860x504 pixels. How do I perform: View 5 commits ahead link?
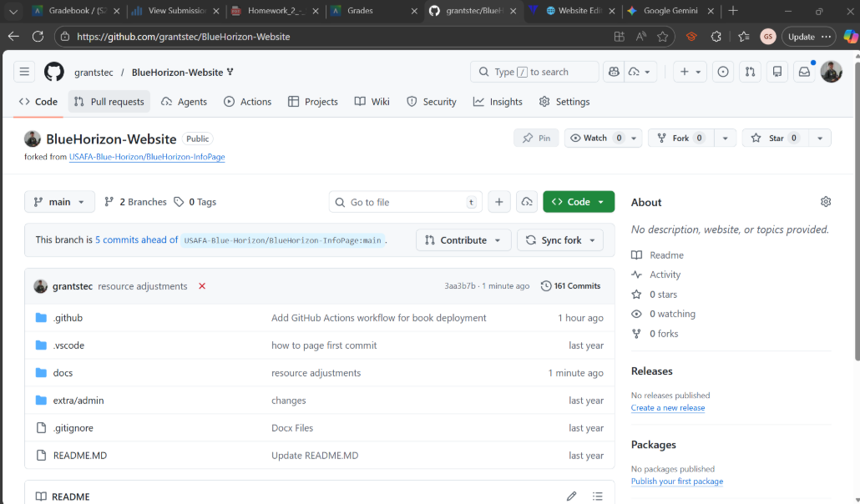(137, 239)
